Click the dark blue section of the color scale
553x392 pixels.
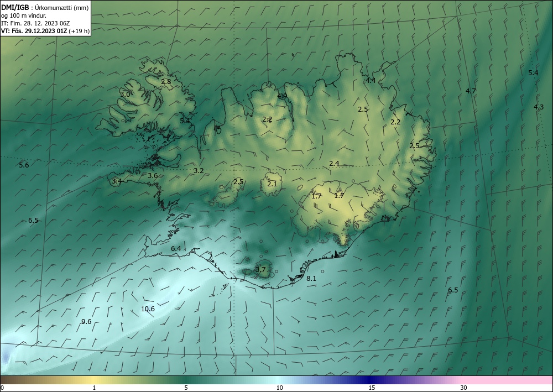(x=368, y=380)
